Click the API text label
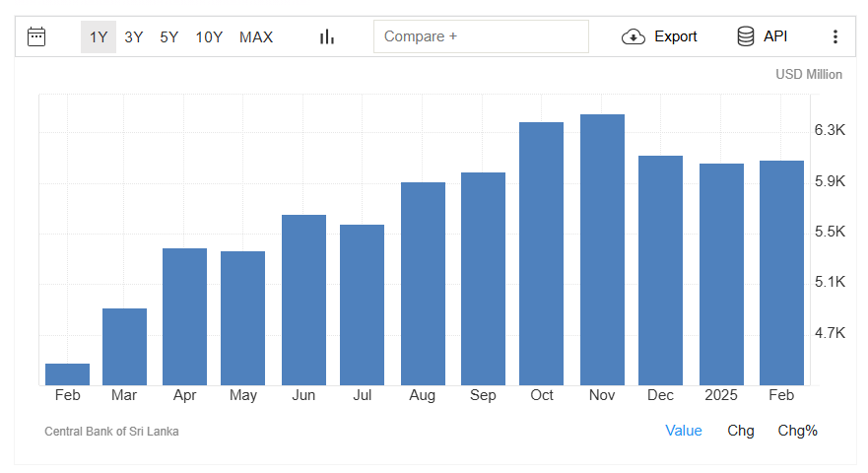The image size is (868, 473). click(x=775, y=36)
